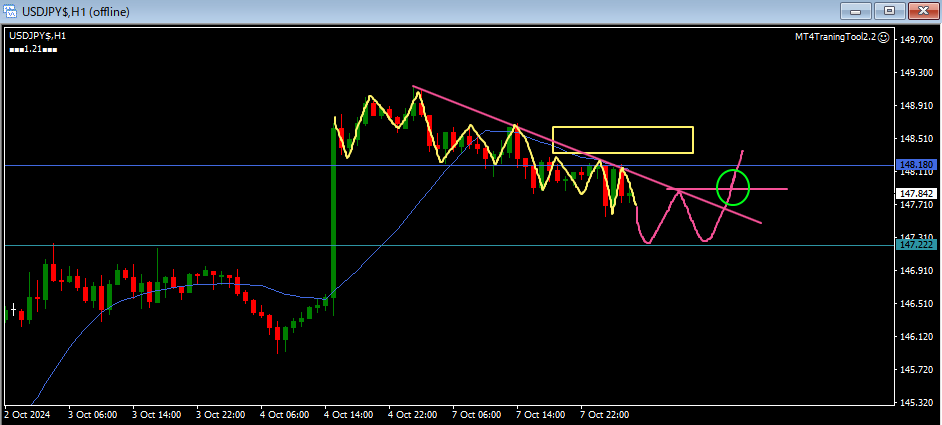Click the 147.842 current price label
The image size is (942, 425).
(916, 193)
